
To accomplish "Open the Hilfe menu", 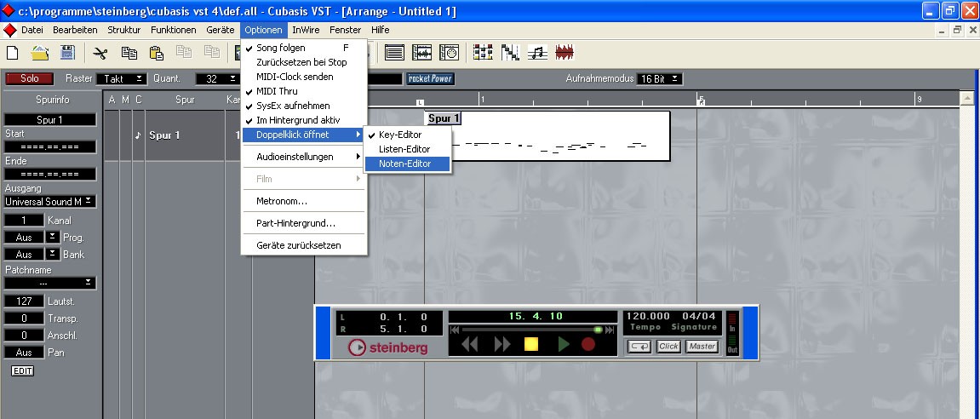I will click(x=380, y=30).
